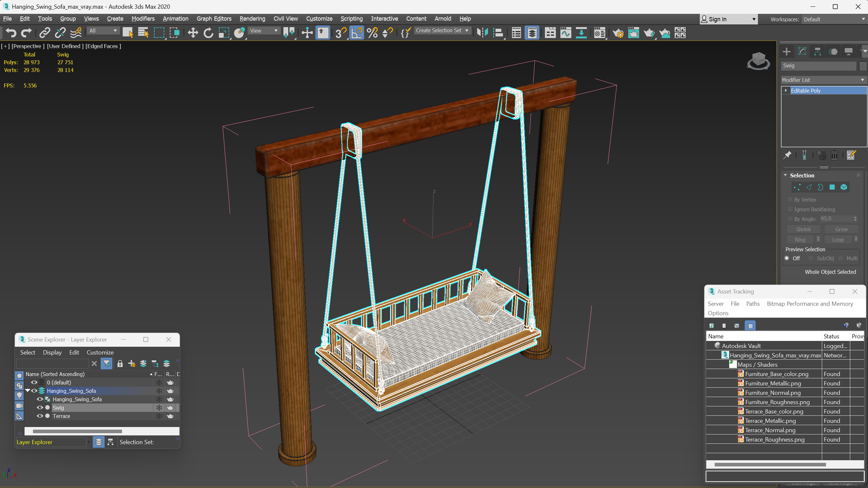Screen dimensions: 868x488
Task: Toggle visibility eye of Terrace object
Action: click(40, 416)
